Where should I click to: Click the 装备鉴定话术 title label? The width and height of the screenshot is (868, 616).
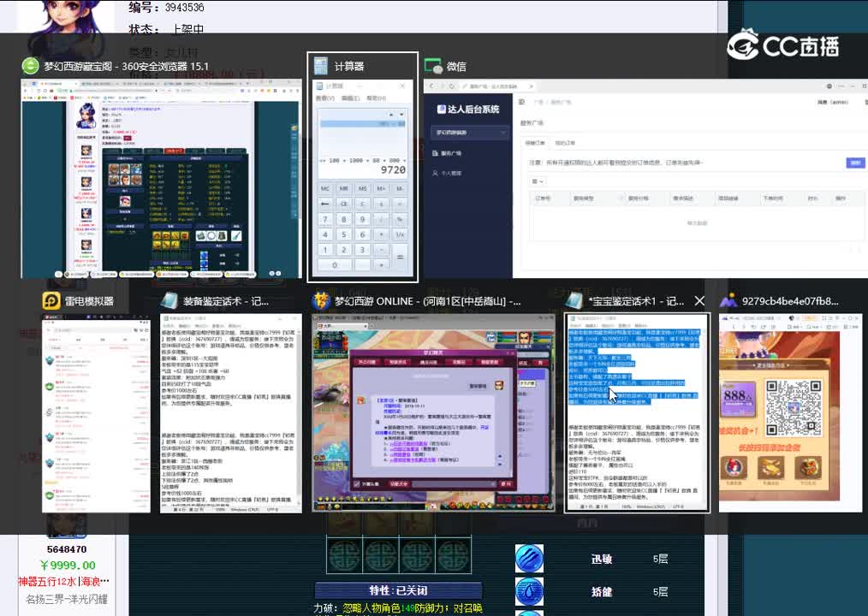point(226,301)
